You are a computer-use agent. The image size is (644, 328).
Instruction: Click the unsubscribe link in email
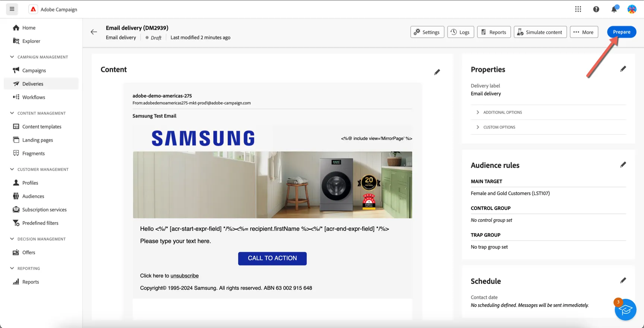pos(184,276)
